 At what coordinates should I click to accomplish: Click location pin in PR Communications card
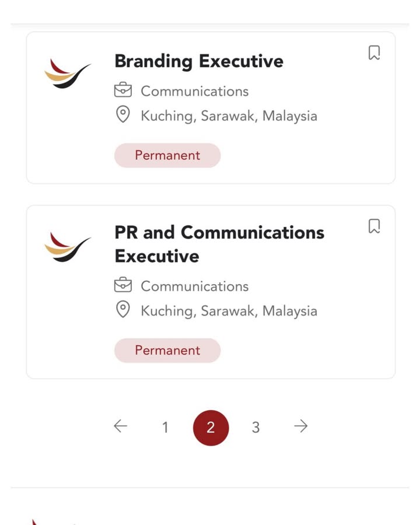tap(123, 310)
